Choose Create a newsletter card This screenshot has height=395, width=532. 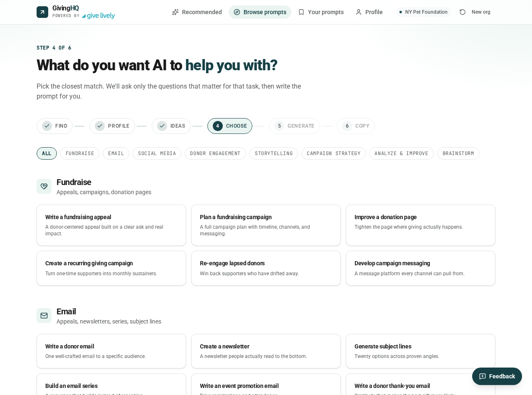pos(266,351)
